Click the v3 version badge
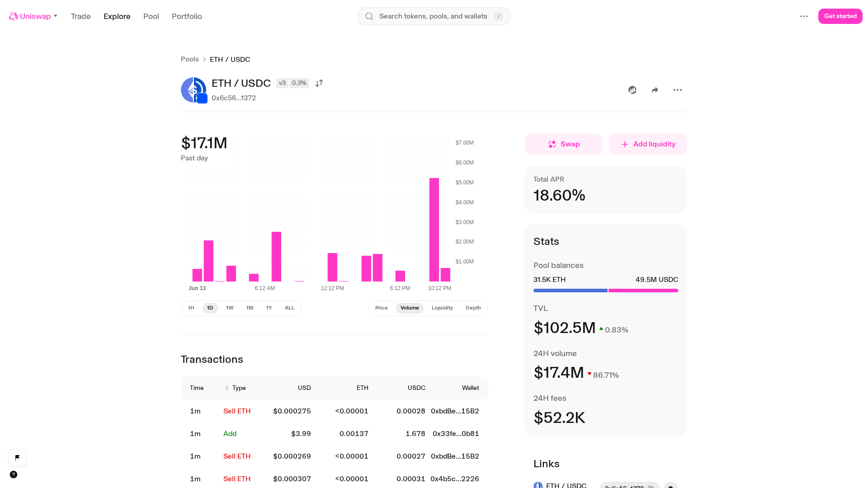The image size is (868, 488). point(282,83)
